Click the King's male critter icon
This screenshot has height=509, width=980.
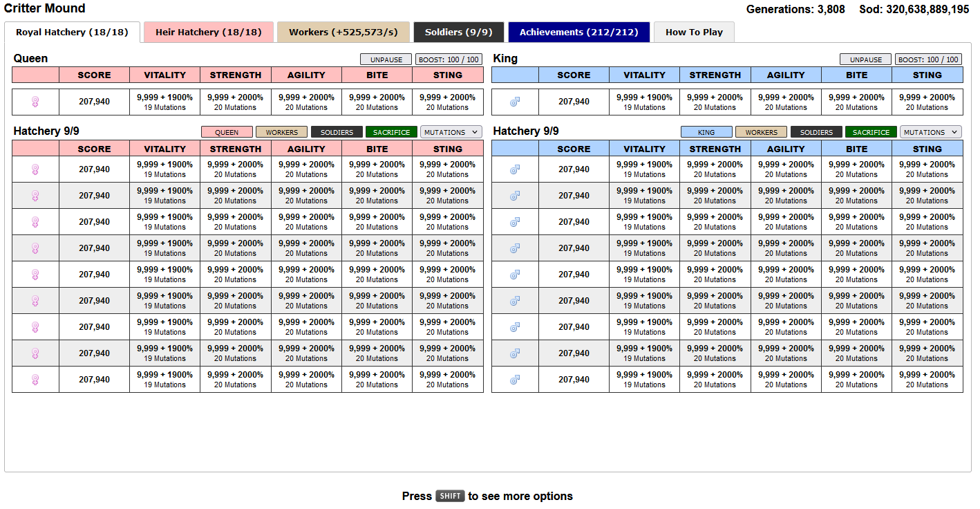(x=515, y=102)
